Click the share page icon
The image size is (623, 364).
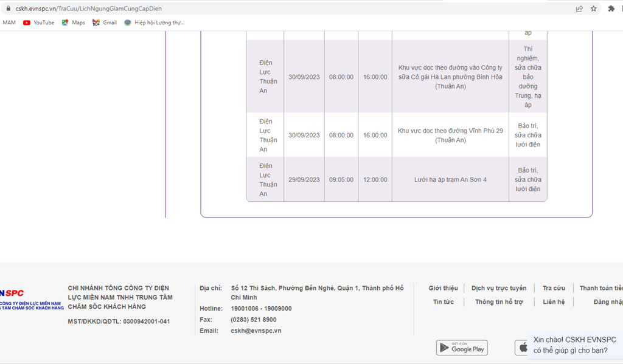pyautogui.click(x=579, y=9)
